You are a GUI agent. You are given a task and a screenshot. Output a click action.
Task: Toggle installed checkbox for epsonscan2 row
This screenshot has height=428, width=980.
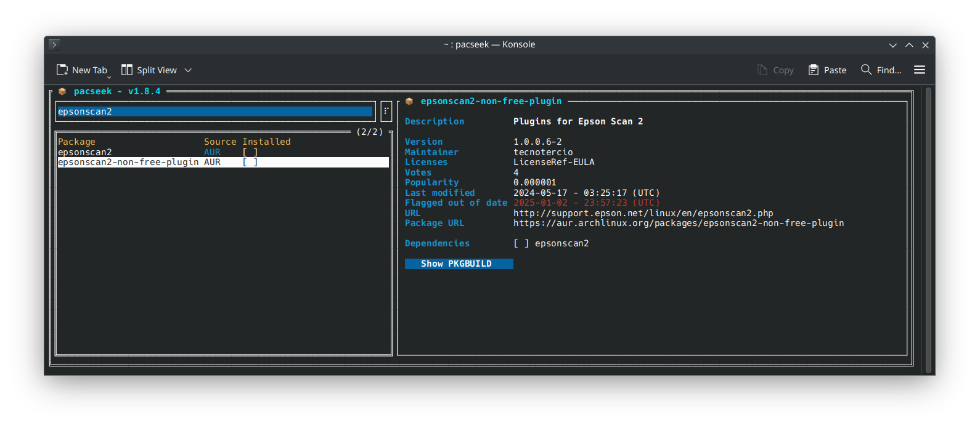tap(250, 152)
